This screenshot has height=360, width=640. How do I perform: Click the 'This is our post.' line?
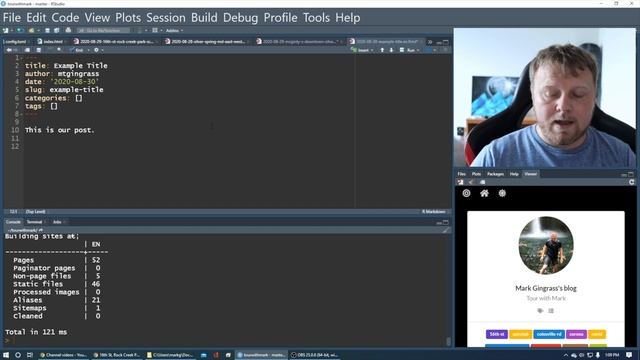pos(60,130)
